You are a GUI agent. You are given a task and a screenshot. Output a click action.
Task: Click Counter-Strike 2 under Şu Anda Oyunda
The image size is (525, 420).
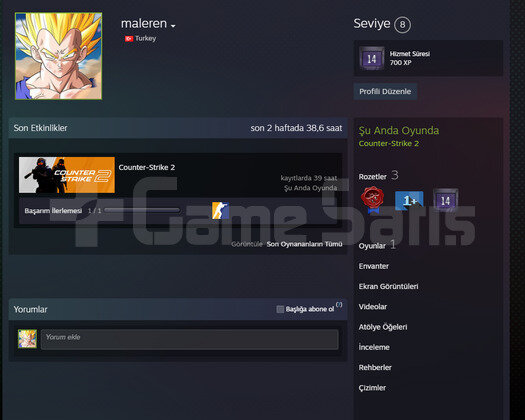[388, 143]
